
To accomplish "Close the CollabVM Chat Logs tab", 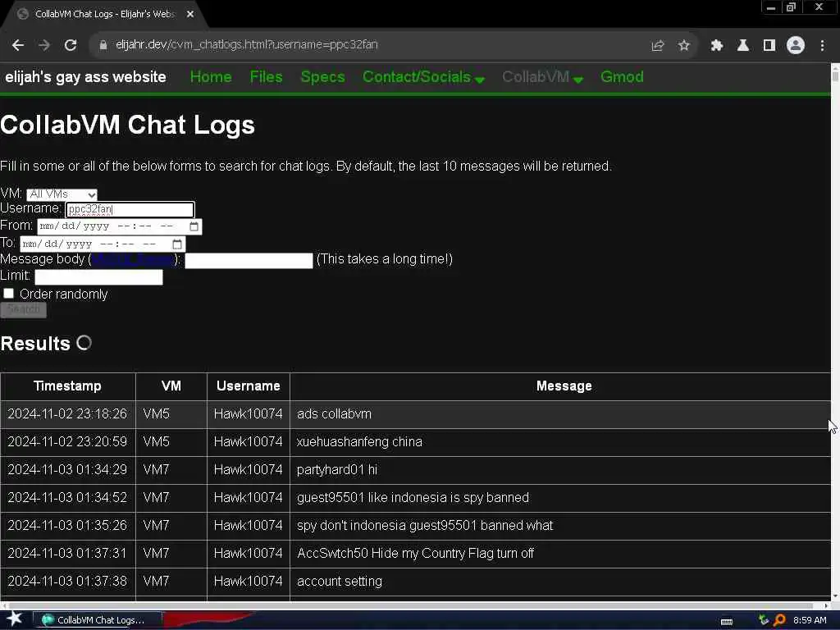I will 190,15.
